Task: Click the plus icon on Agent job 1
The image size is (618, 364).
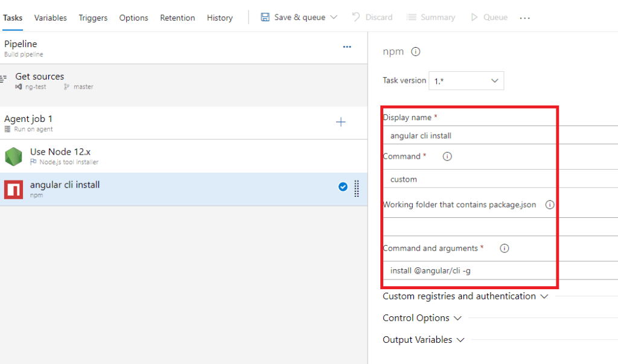Action: [x=340, y=123]
